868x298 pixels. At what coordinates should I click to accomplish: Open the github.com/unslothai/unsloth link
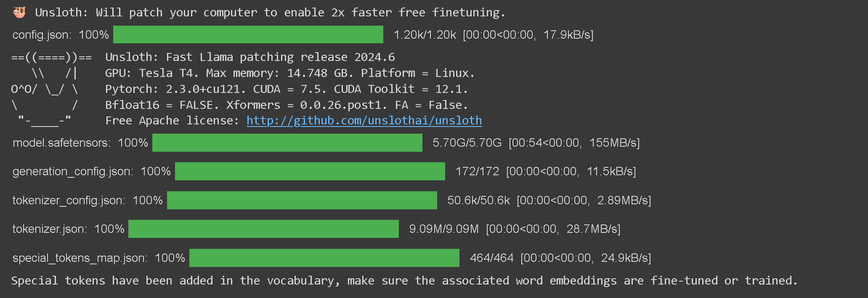pyautogui.click(x=364, y=121)
